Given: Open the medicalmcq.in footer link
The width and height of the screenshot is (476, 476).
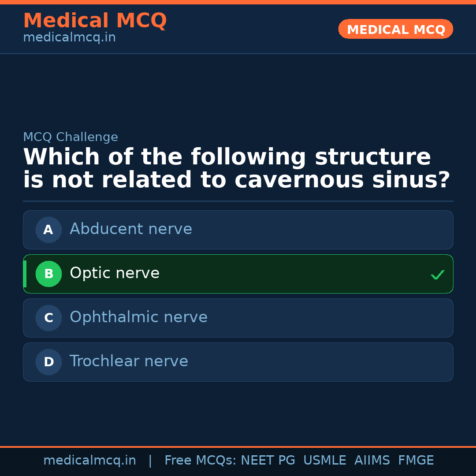Looking at the screenshot, I should click(90, 460).
